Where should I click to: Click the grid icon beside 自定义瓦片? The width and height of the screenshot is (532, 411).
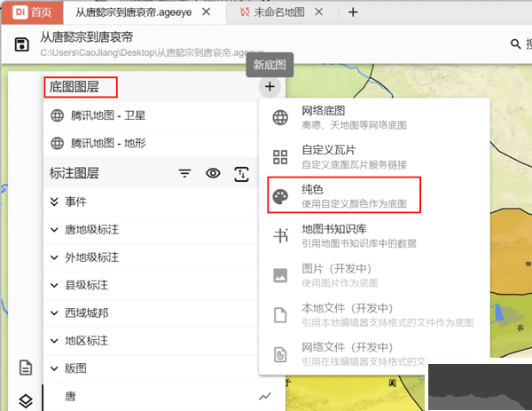pyautogui.click(x=280, y=157)
